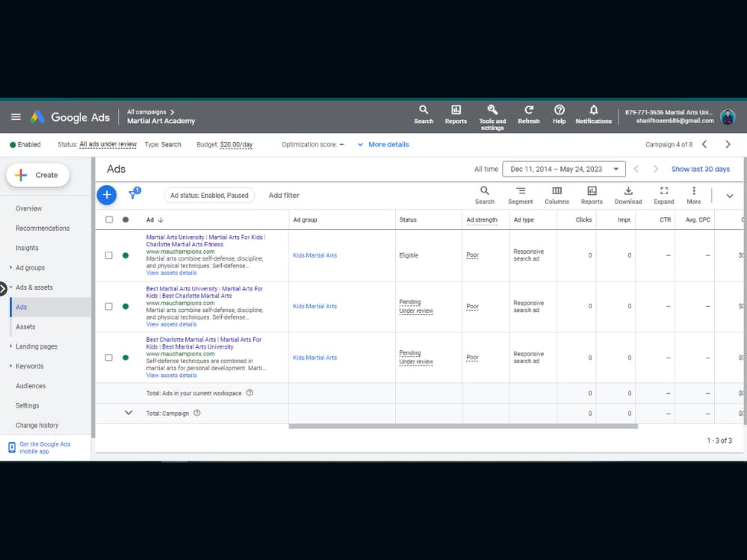This screenshot has width=747, height=560.
Task: Go to previous campaign arrow
Action: 704,144
